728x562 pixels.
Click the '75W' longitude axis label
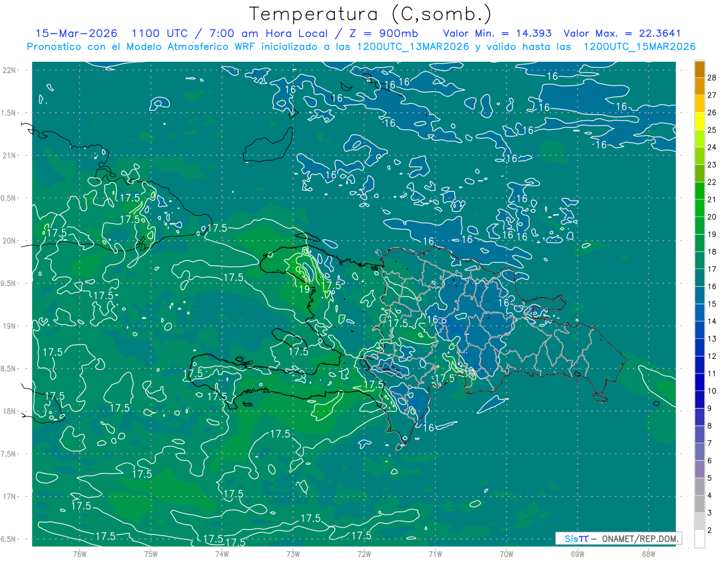coord(151,554)
